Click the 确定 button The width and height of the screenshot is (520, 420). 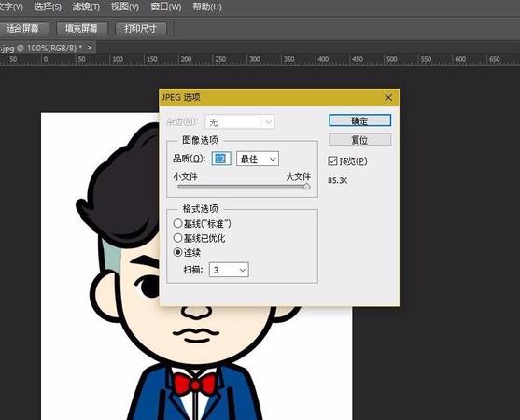[x=359, y=120]
